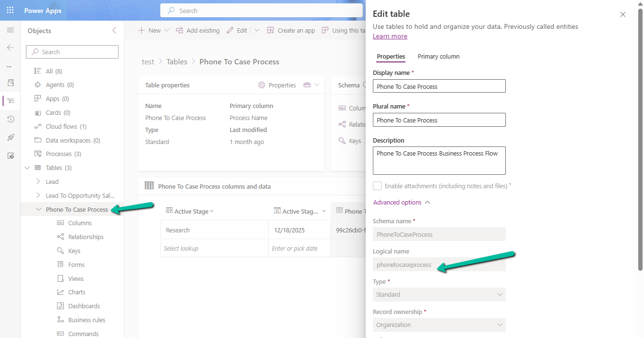Screen dimensions: 644x338
Task: Click the hamburger menu icon in left rail
Action: tap(10, 30)
